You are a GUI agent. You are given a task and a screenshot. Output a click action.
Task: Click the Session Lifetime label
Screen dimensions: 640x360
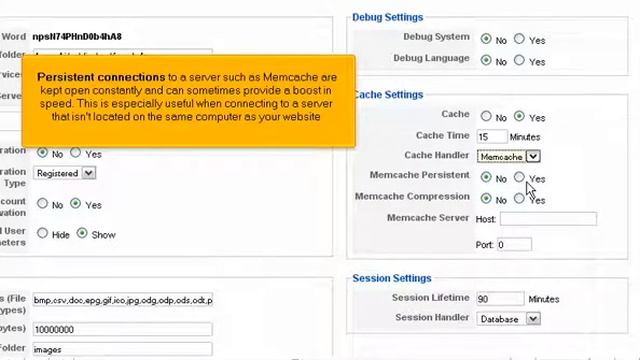pyautogui.click(x=431, y=298)
